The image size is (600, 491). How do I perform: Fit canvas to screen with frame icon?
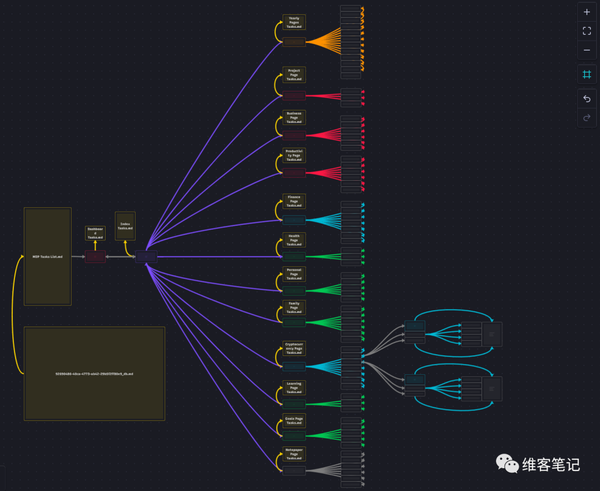point(587,31)
